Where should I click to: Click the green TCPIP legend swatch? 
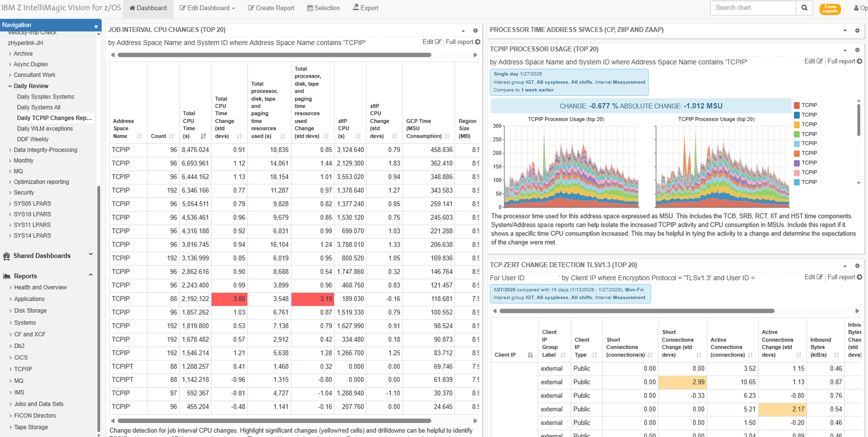[x=797, y=134]
